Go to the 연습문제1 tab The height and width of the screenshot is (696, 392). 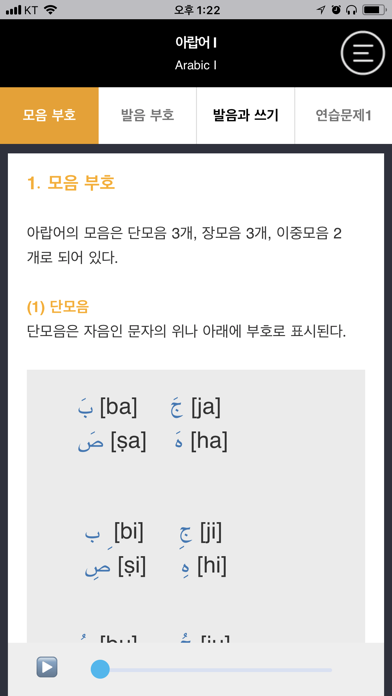pos(343,116)
